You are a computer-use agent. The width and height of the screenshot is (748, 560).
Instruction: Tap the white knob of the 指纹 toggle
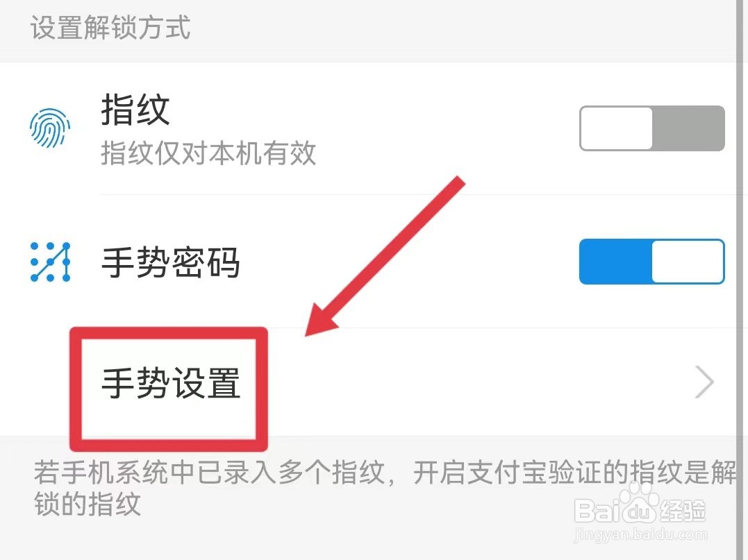pos(616,128)
